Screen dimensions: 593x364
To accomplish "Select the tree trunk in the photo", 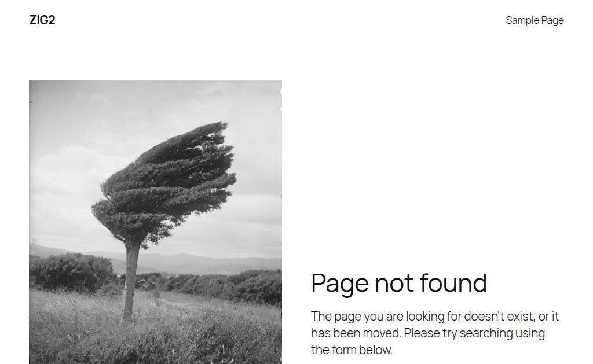I will (x=131, y=280).
